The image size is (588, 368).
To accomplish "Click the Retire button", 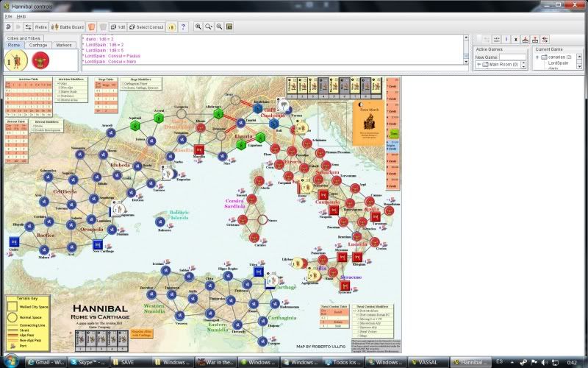I will point(41,27).
